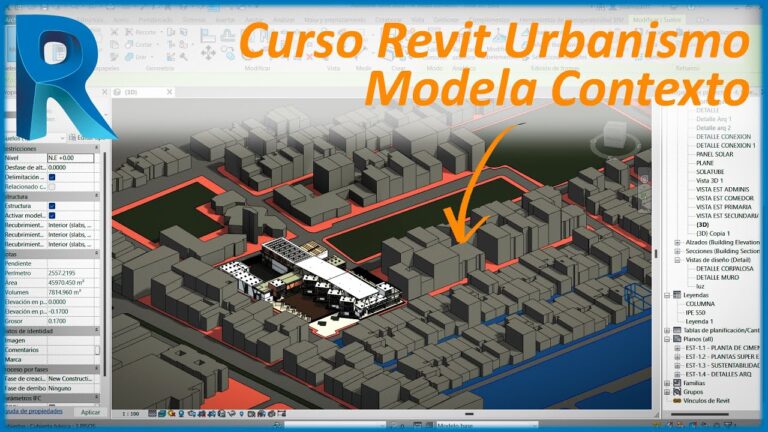Expand the EST-1.1 - PLANTA DE CIMEN sheet
The width and height of the screenshot is (768, 432).
[677, 348]
